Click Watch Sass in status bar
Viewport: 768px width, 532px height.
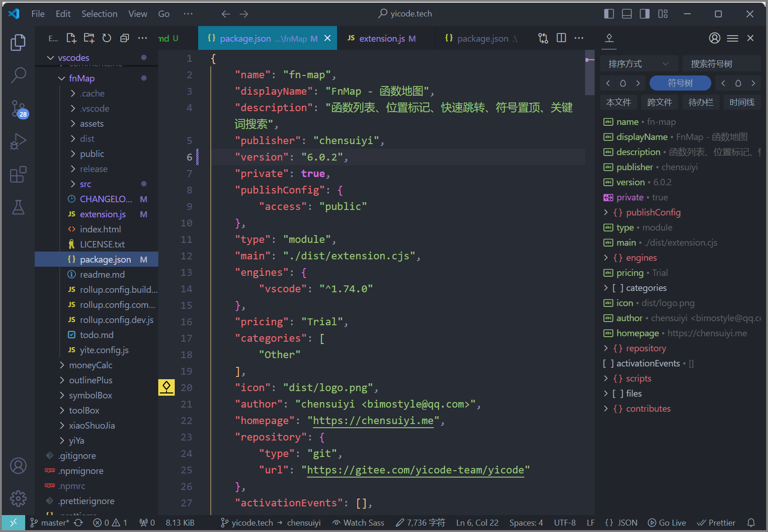(358, 522)
